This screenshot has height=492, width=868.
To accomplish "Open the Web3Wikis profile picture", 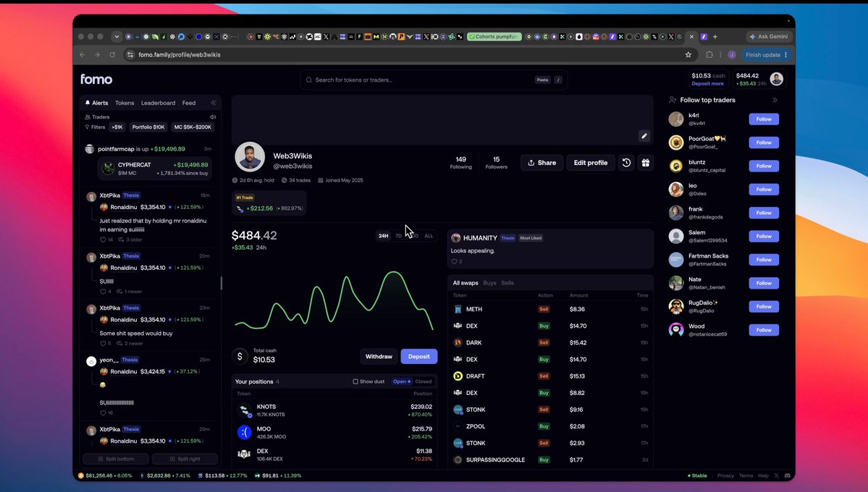I will (x=250, y=156).
